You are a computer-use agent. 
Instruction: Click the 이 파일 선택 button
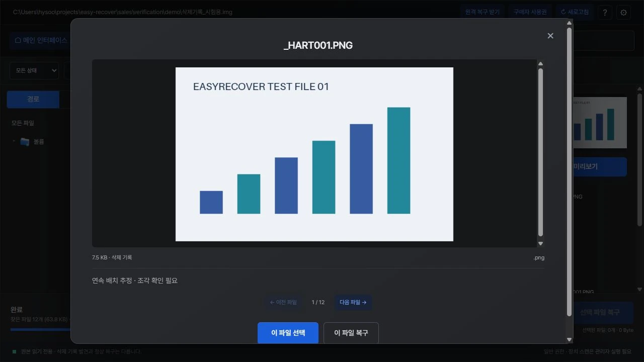tap(288, 333)
